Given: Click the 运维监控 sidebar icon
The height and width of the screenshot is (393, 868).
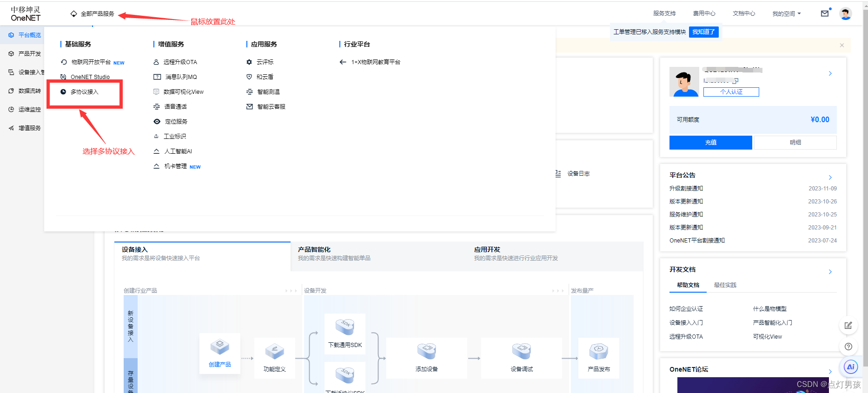Looking at the screenshot, I should point(11,109).
